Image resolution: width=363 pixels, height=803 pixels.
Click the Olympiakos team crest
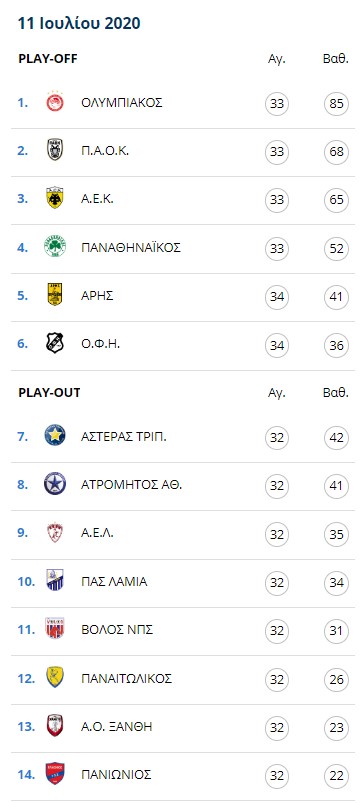pyautogui.click(x=55, y=102)
